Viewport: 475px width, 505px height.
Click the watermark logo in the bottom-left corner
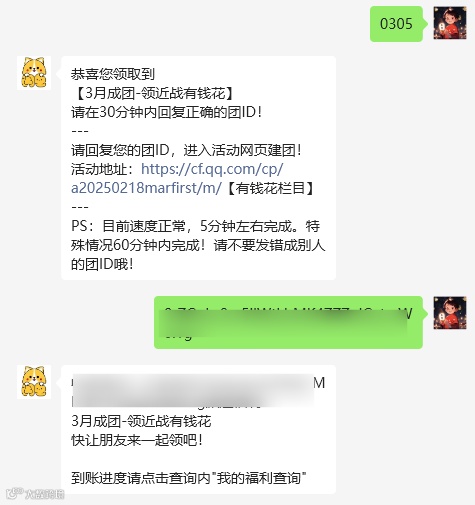tap(35, 494)
